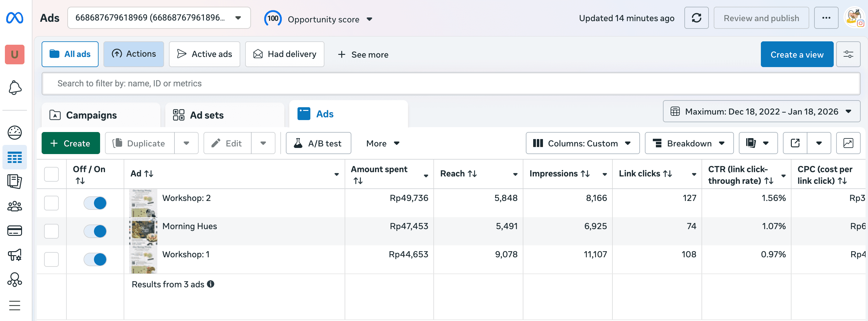Toggle the Morning Hues ad off
Viewport: 868px width, 321px height.
click(x=95, y=231)
